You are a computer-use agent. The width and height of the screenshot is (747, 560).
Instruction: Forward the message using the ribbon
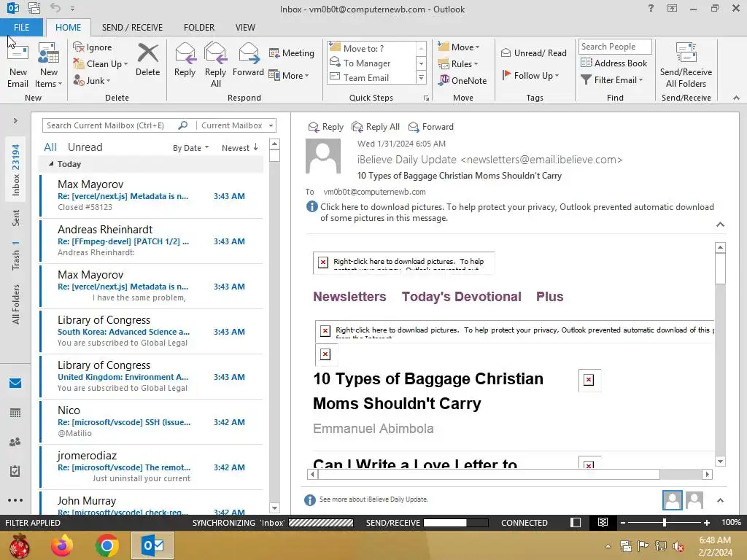pyautogui.click(x=248, y=60)
